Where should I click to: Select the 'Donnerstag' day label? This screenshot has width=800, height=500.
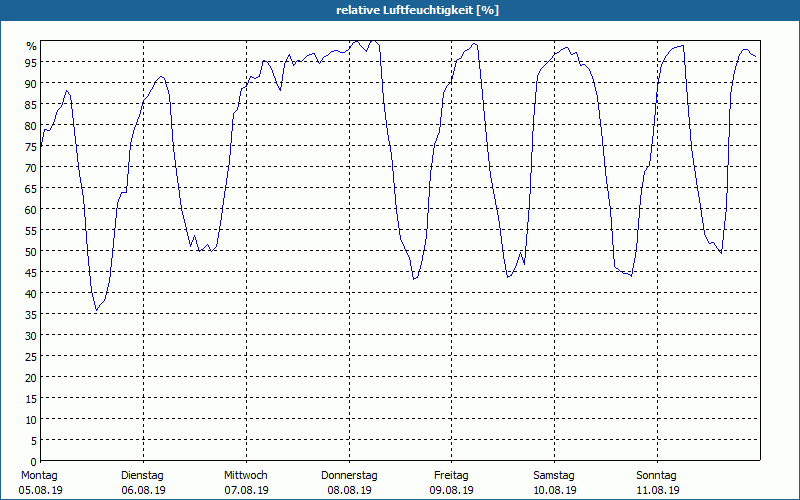coord(349,475)
